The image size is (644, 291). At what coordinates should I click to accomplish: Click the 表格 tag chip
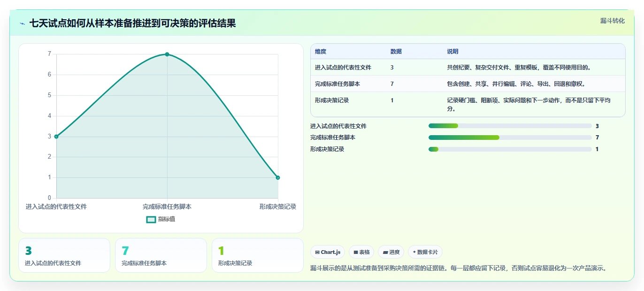point(361,252)
